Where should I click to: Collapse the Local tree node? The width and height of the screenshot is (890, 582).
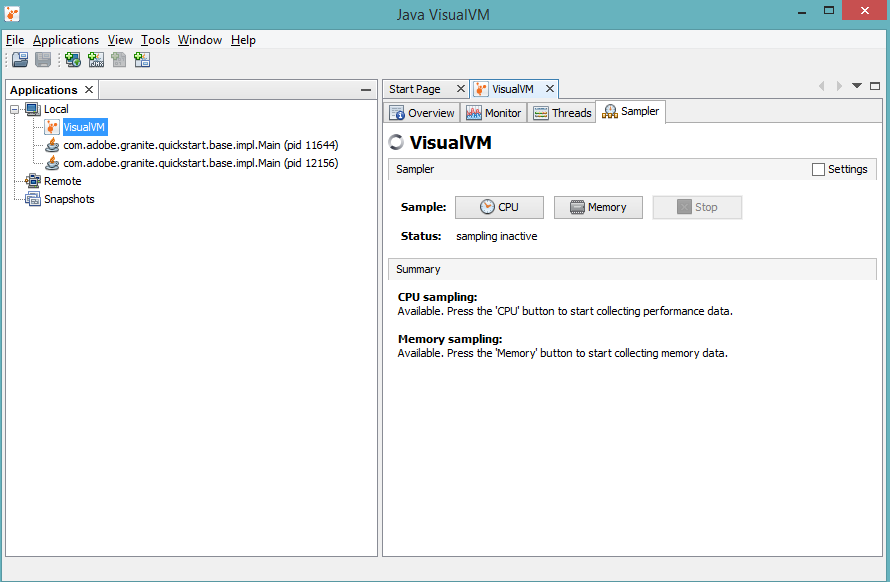pyautogui.click(x=15, y=110)
